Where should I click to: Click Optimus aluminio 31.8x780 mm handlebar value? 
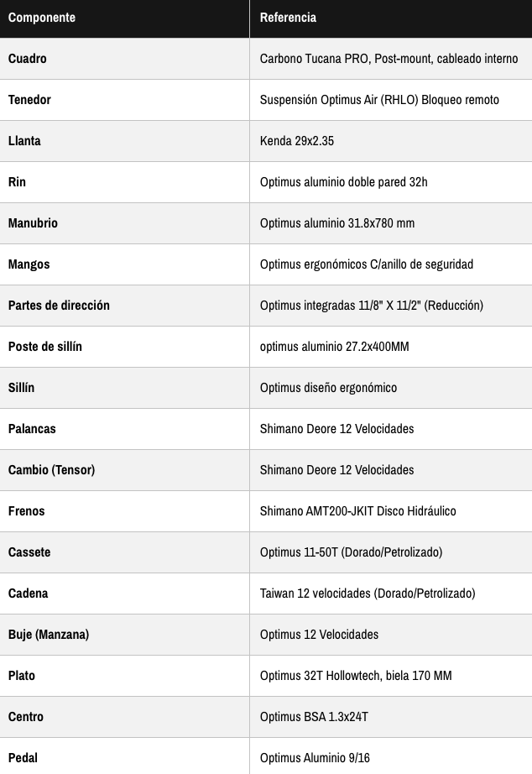(337, 223)
